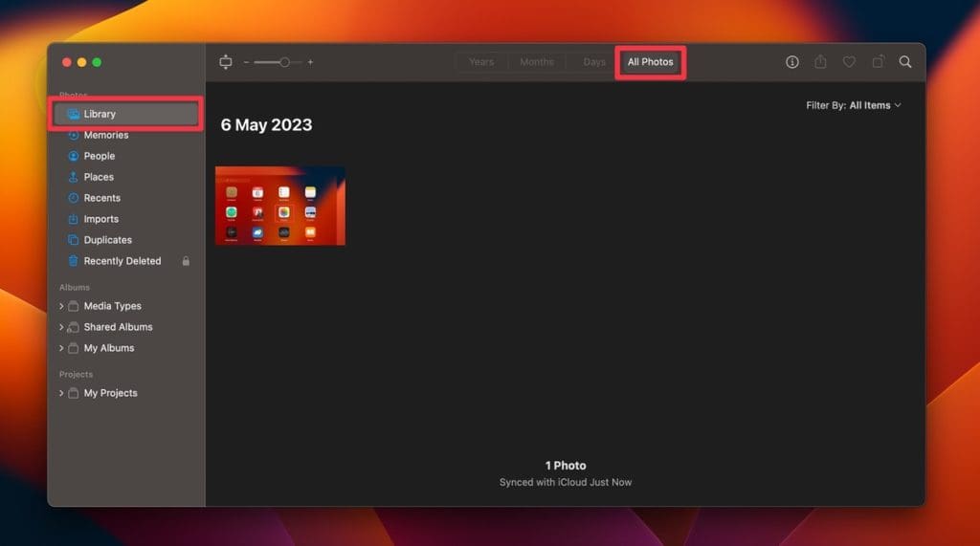This screenshot has height=546, width=980.
Task: Click the Share toolbar icon
Action: pos(820,62)
